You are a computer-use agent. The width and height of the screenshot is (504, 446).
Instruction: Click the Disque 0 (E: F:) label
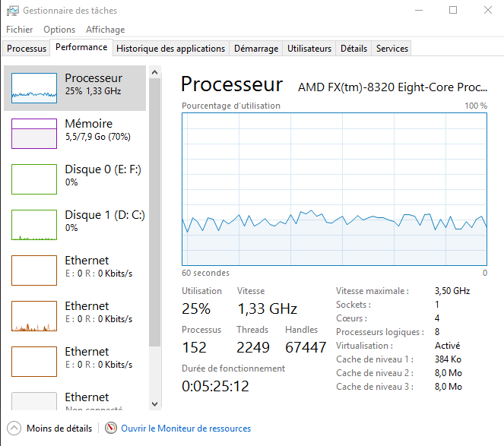(x=103, y=169)
